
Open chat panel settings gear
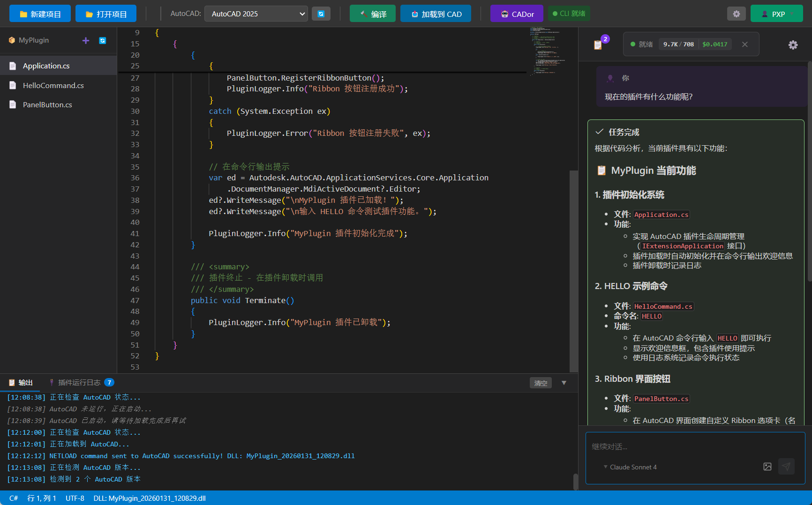coord(793,45)
